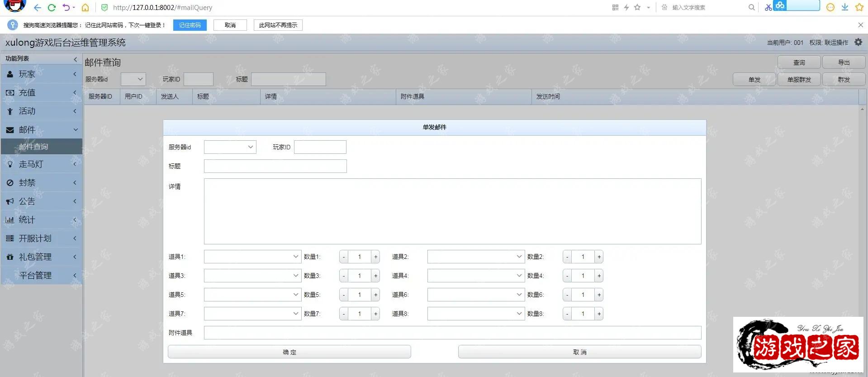Close the password reminder bar

(860, 25)
